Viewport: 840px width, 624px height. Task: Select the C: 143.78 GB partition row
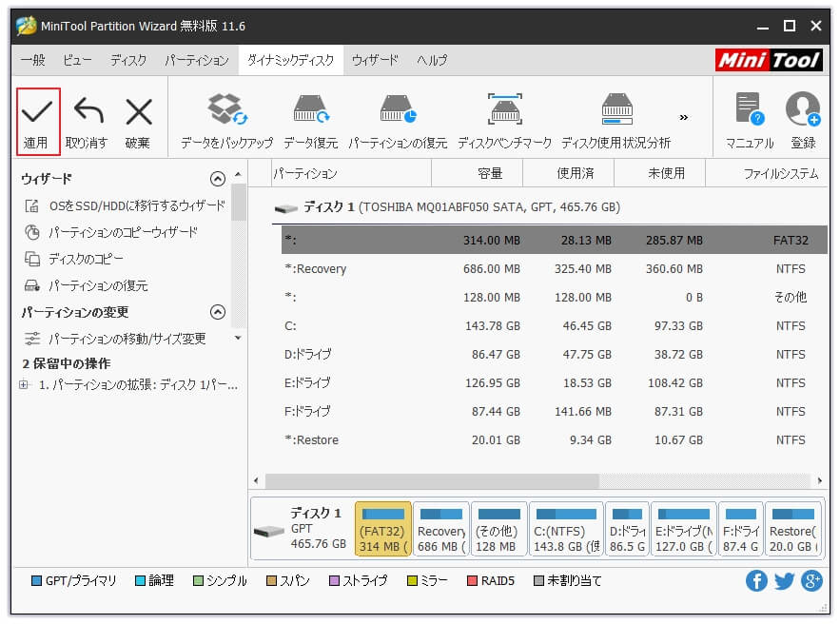pyautogui.click(x=555, y=325)
